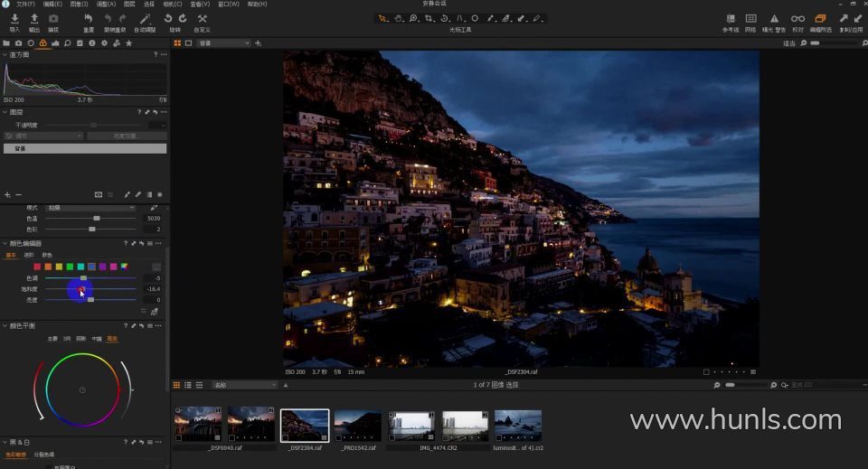
Task: Switch to the Highlight (高亮) color balance tab
Action: coord(112,339)
